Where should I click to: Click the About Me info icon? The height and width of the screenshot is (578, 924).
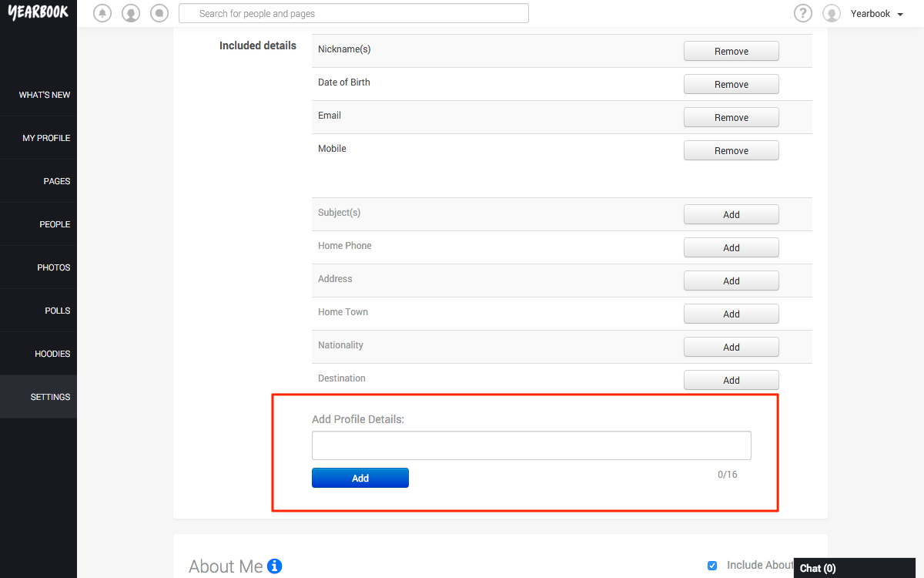tap(275, 566)
